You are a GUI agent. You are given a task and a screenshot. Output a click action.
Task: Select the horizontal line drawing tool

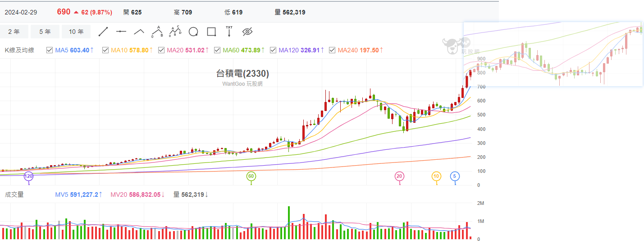121,32
